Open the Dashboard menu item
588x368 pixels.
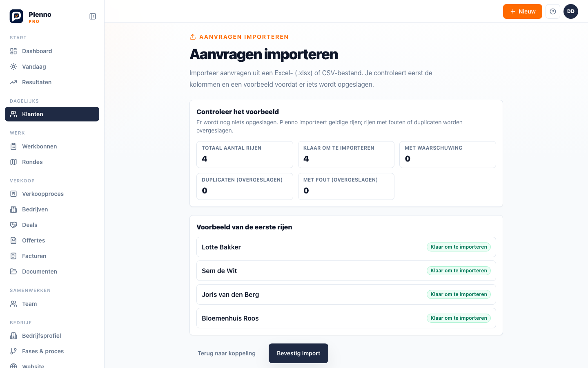(52, 51)
